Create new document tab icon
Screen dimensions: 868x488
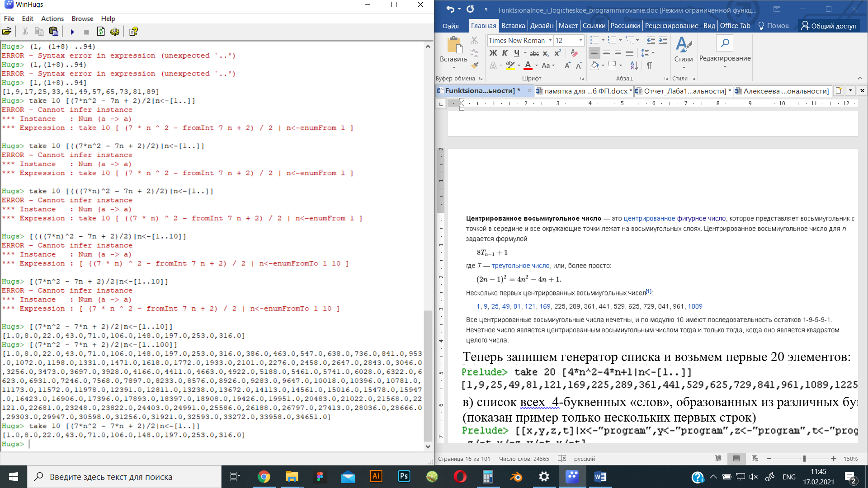tap(838, 90)
